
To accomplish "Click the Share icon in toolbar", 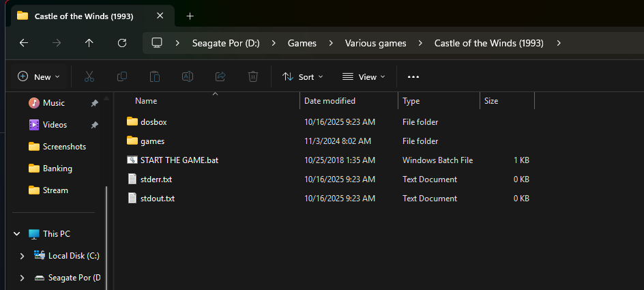I will 220,76.
